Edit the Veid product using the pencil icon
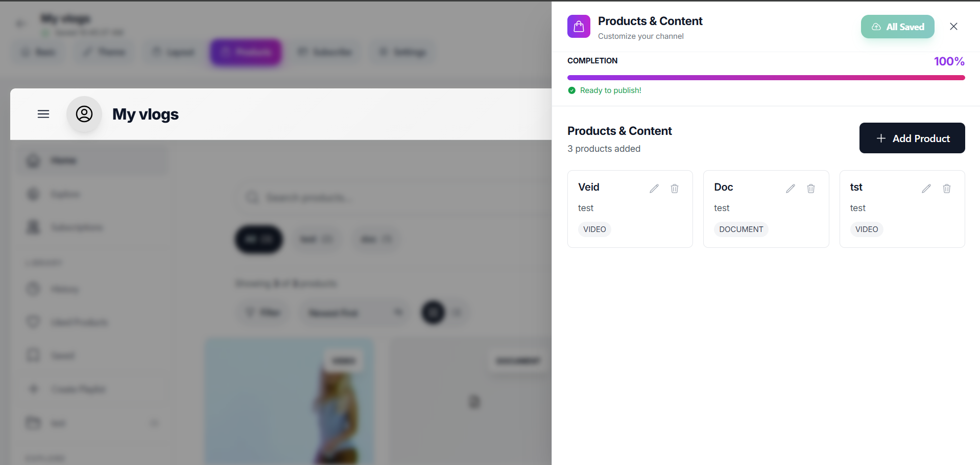 click(x=654, y=189)
